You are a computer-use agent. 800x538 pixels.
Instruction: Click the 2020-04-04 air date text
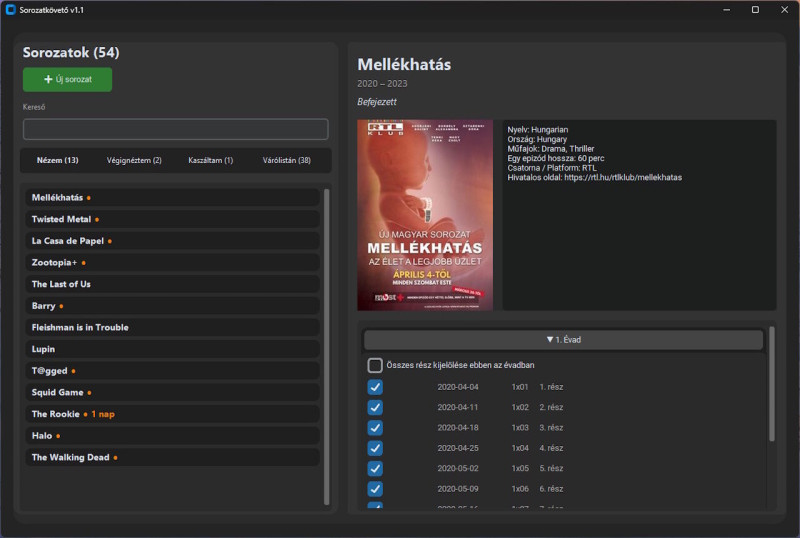click(x=458, y=387)
